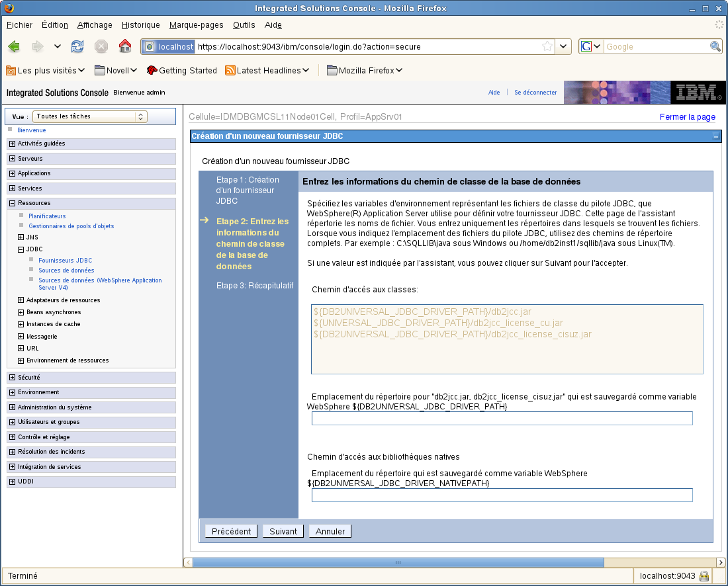Expand the Applications section

point(12,173)
